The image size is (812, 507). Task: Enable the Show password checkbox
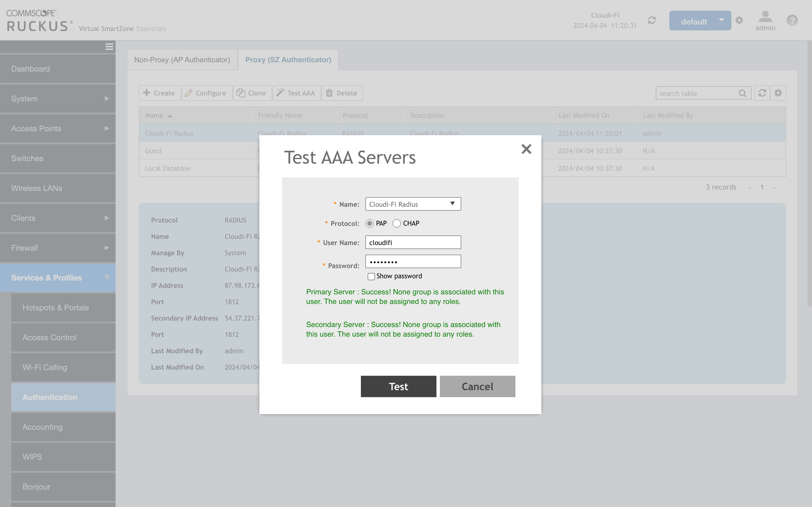371,276
